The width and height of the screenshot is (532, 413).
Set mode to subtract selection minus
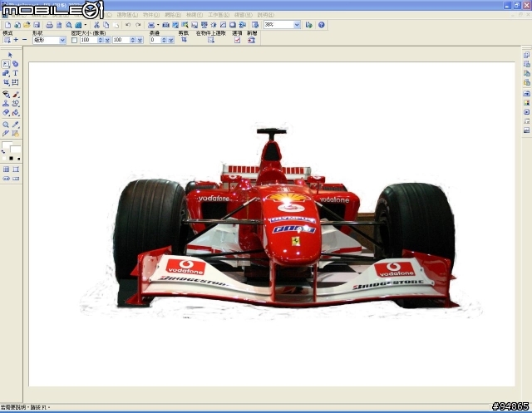[24, 40]
